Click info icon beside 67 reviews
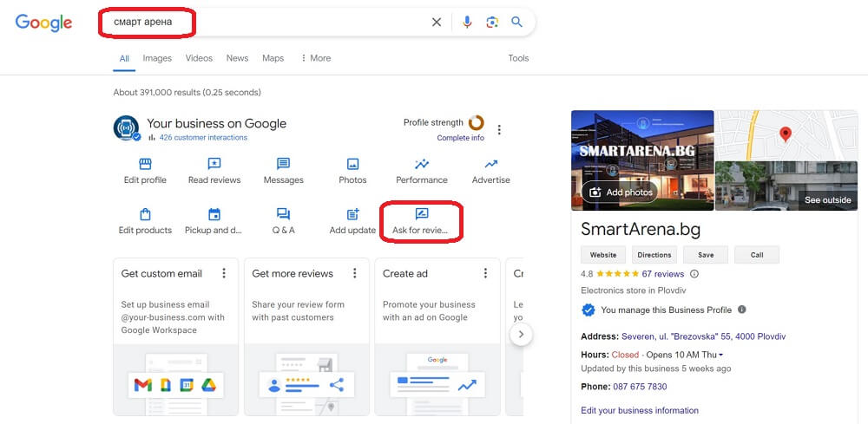 coord(694,274)
